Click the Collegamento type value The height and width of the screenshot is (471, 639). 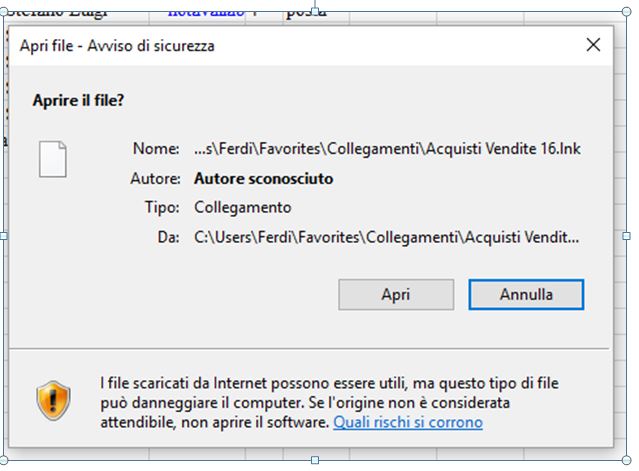tap(242, 207)
